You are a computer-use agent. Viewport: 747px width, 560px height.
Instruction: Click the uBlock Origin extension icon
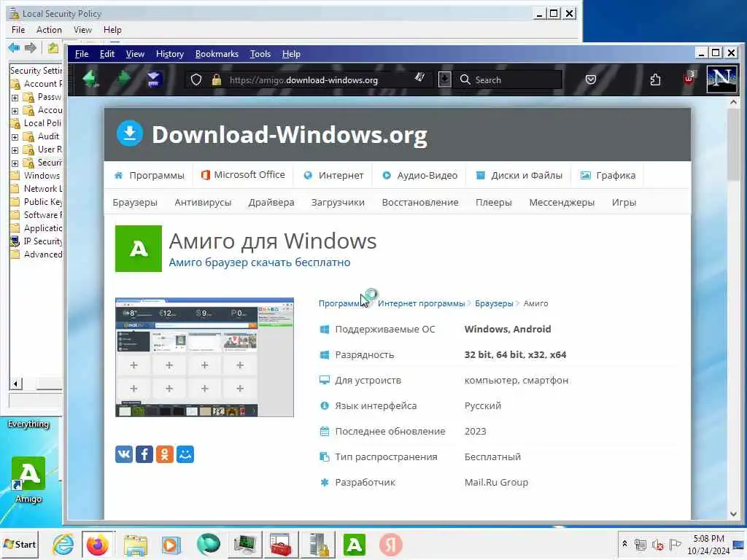tap(689, 78)
